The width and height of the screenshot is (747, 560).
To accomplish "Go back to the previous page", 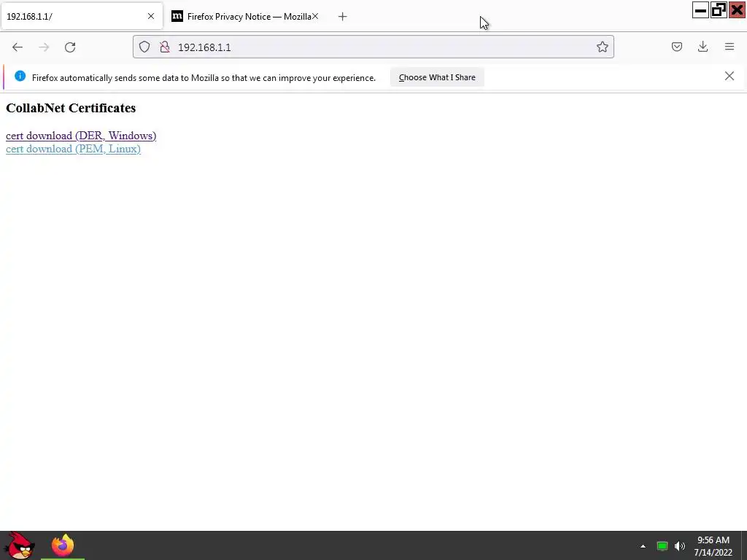I will [18, 47].
